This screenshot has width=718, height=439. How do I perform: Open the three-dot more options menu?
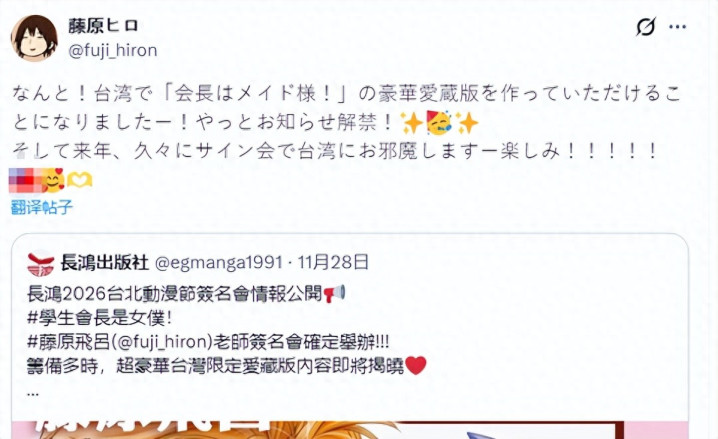tap(677, 27)
